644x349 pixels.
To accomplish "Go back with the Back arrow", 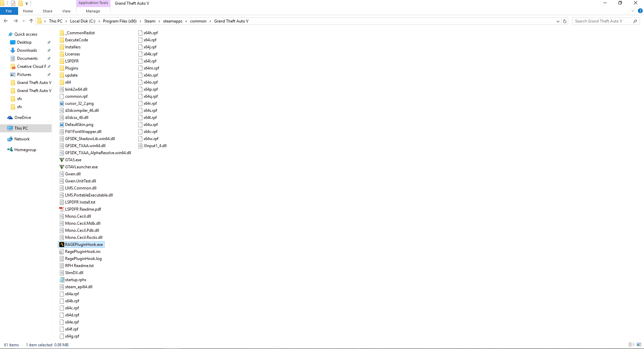I will click(6, 21).
